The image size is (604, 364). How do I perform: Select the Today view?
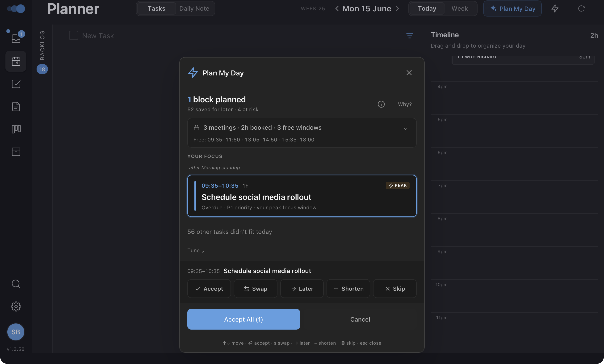tap(427, 8)
